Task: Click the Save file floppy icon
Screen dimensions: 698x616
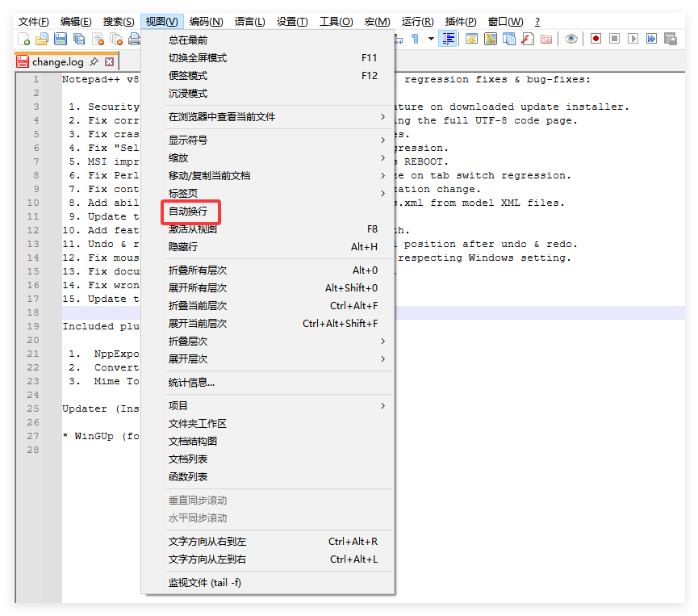Action: [x=61, y=40]
